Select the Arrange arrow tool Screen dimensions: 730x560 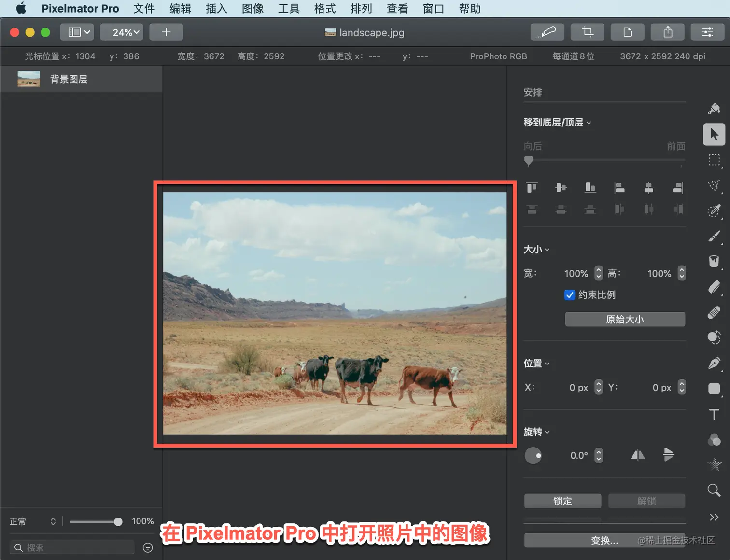[x=714, y=134]
